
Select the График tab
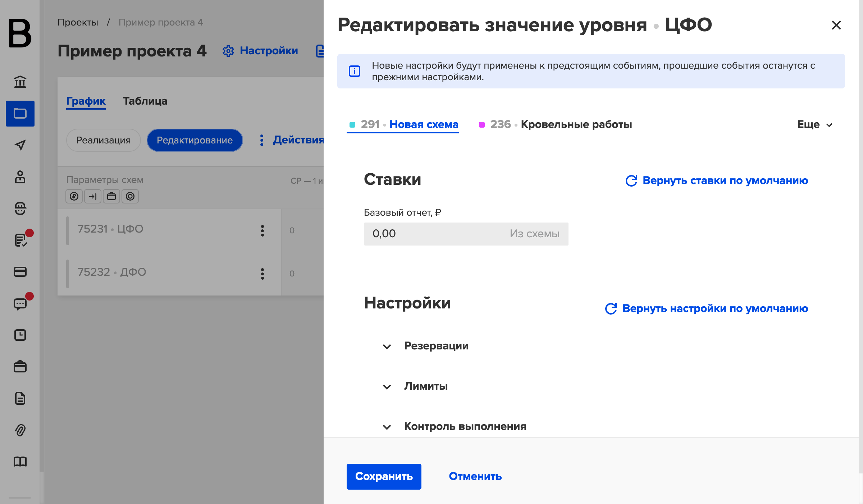click(86, 101)
